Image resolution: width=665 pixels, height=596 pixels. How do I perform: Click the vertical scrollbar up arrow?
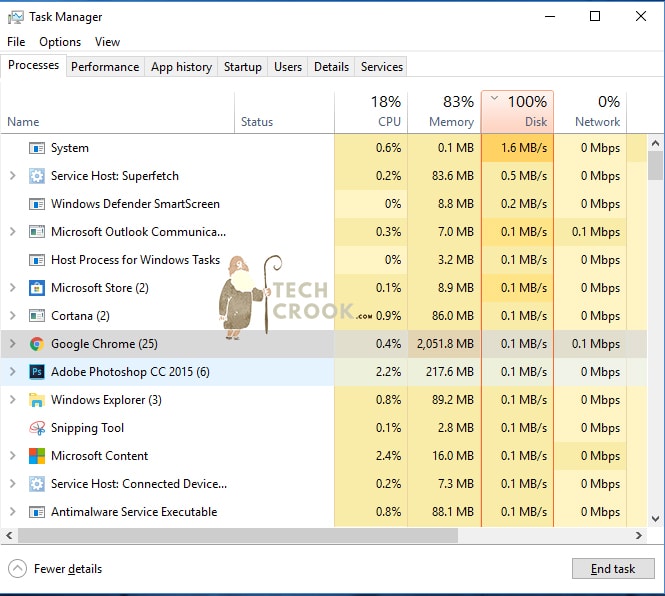pyautogui.click(x=655, y=143)
